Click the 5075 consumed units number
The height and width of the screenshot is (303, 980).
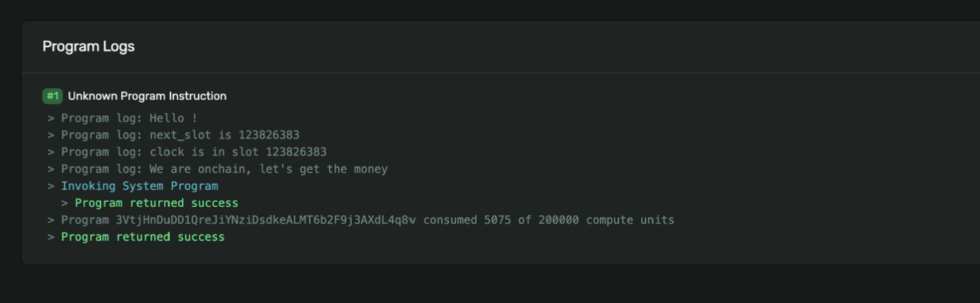[497, 220]
